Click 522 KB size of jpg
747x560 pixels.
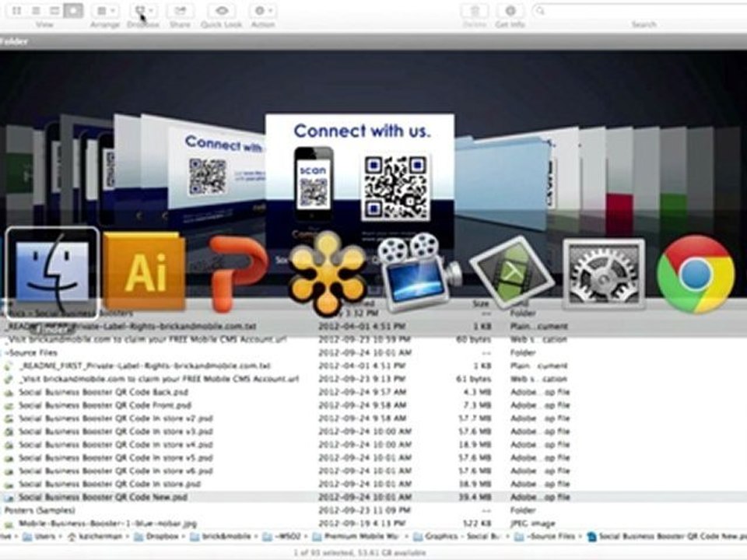(x=476, y=523)
